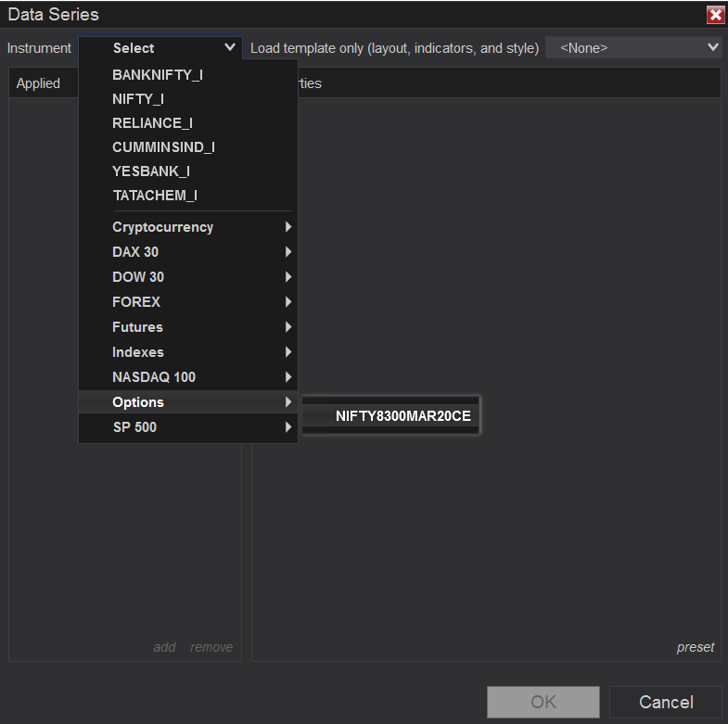
Task: Dismiss dialog with Cancel button
Action: click(666, 702)
